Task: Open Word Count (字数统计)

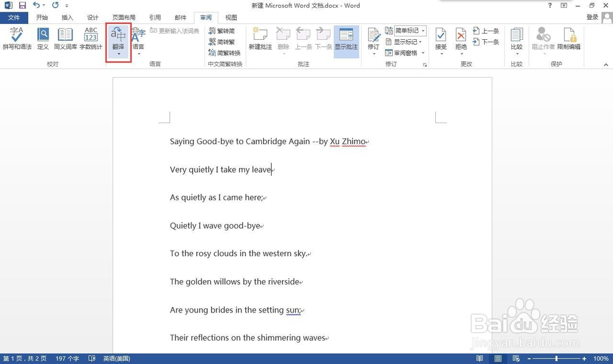Action: pyautogui.click(x=91, y=39)
